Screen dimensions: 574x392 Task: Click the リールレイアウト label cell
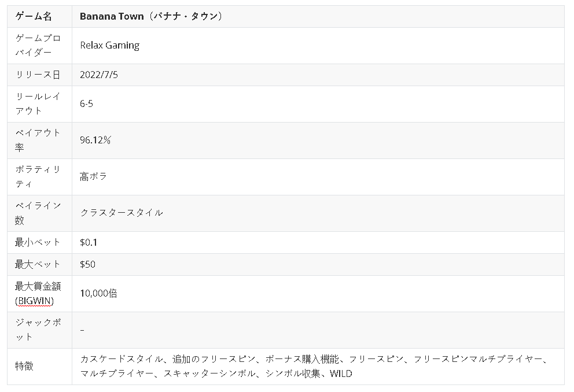pyautogui.click(x=38, y=104)
